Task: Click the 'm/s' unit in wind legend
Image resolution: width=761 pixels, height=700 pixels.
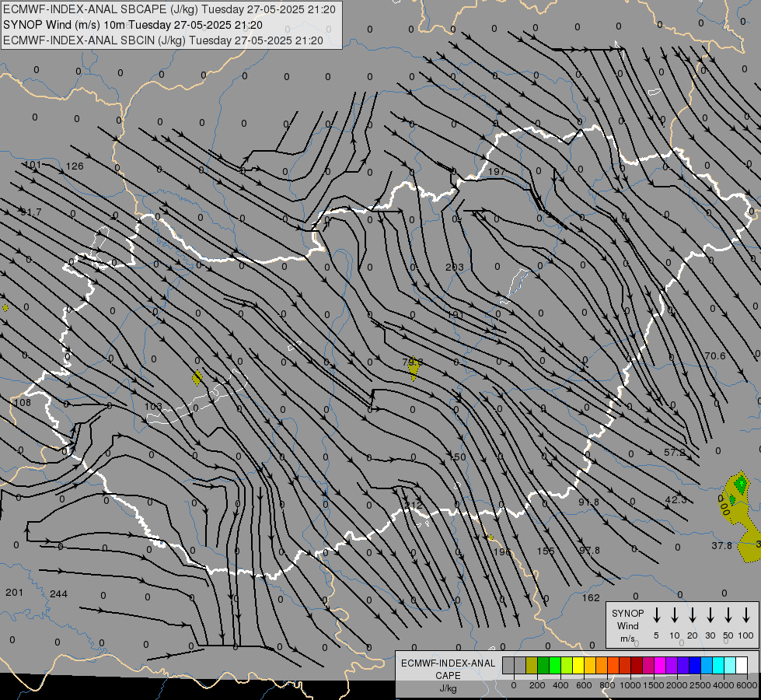Action: point(627,639)
